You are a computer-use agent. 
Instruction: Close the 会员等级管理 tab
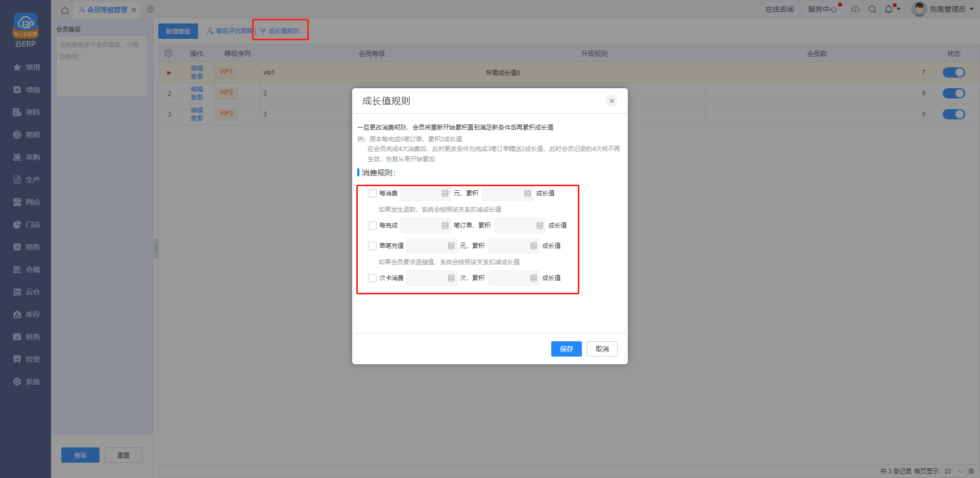pos(134,10)
